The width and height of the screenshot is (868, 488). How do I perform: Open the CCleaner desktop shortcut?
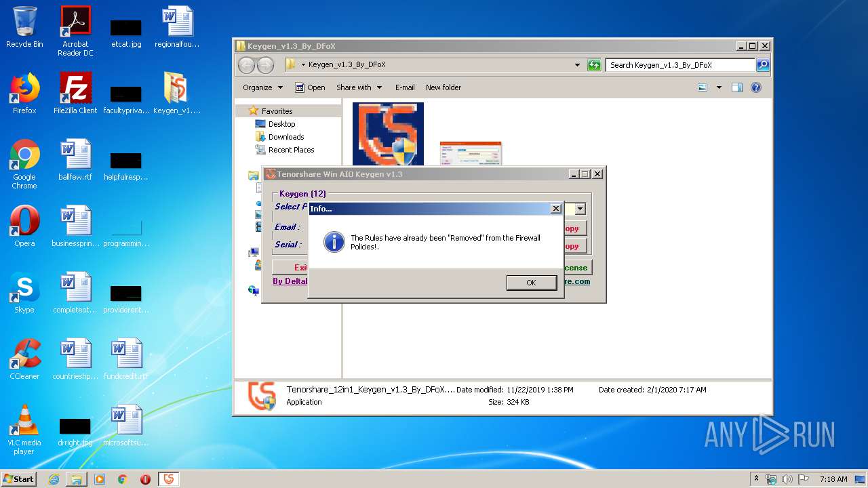[24, 359]
